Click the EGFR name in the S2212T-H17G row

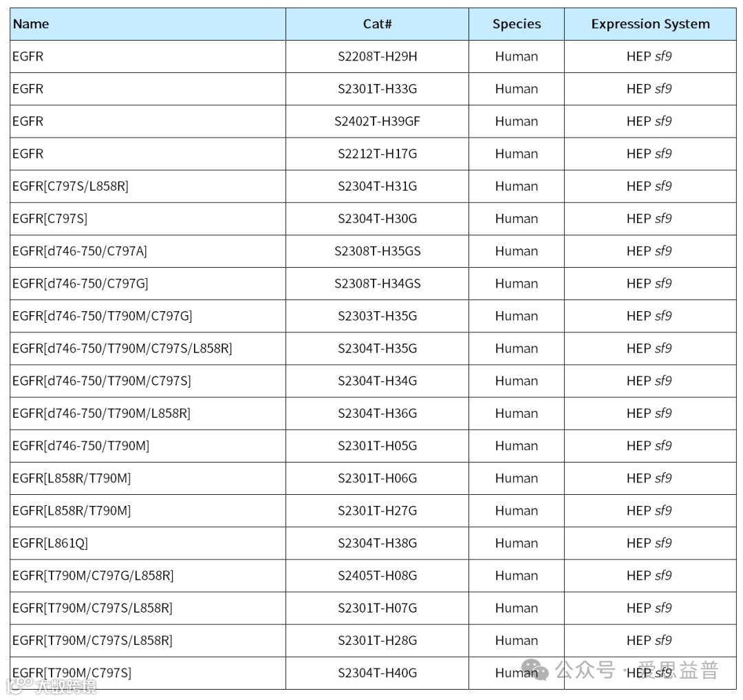(28, 154)
